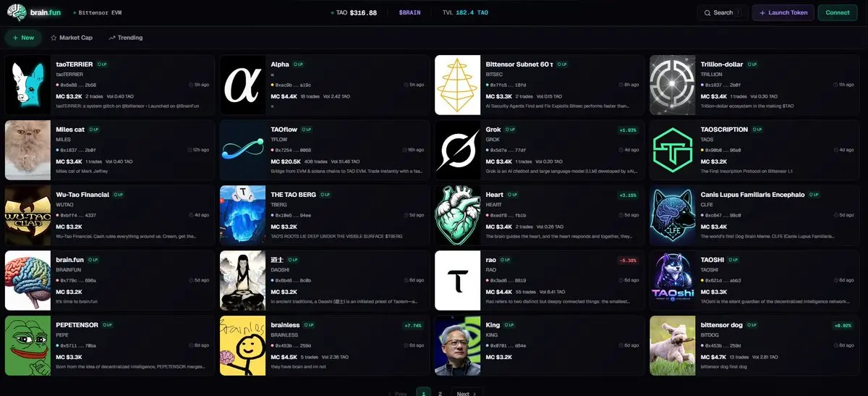Switch to the New tab
The image size is (868, 396).
click(x=23, y=38)
